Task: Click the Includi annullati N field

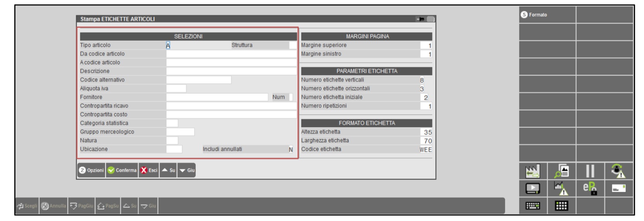Action: (291, 150)
